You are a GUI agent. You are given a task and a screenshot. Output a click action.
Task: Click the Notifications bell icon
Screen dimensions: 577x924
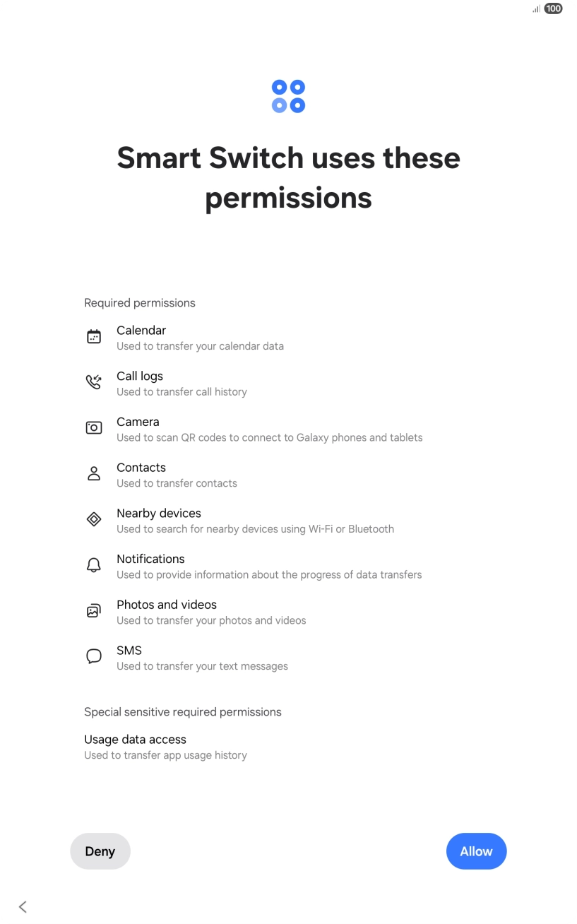(94, 565)
